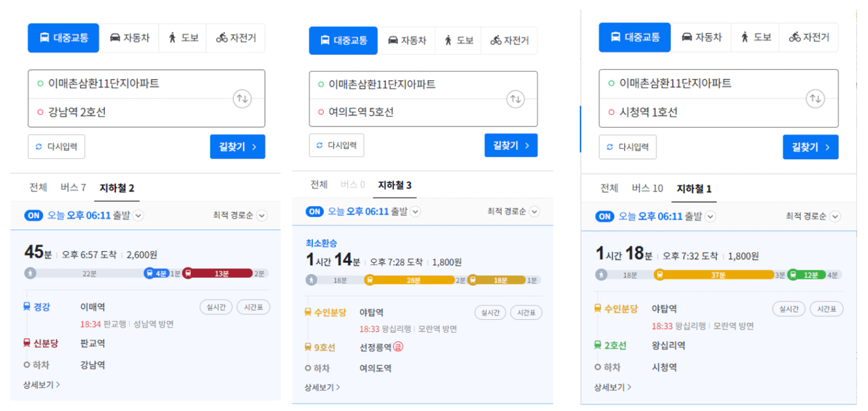Toggle ON departure switch in 강남역 panel
This screenshot has height=411, width=868.
click(x=33, y=215)
